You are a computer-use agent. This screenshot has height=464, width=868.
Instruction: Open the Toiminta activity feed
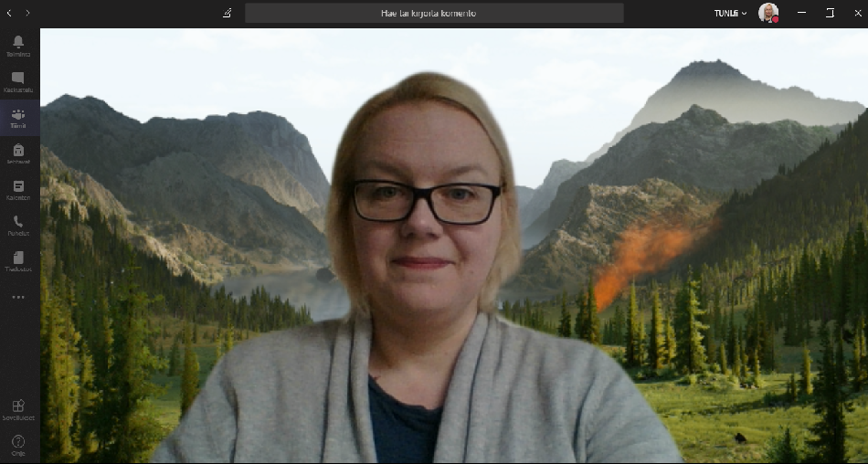tap(18, 46)
